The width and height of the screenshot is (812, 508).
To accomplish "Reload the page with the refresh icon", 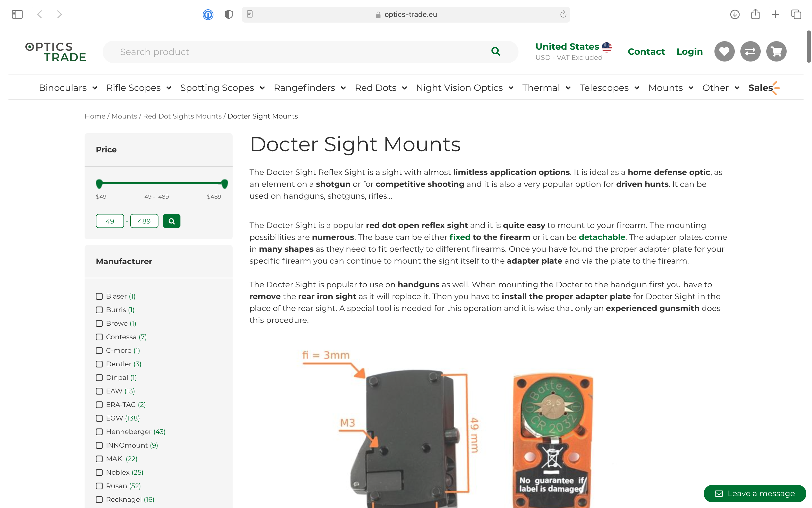I will tap(563, 14).
